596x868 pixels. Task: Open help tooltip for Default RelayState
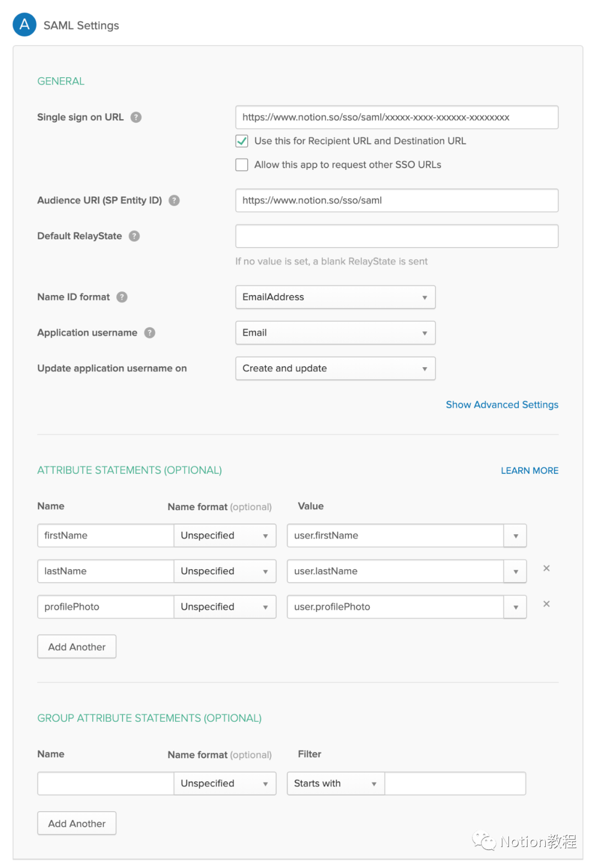(134, 236)
